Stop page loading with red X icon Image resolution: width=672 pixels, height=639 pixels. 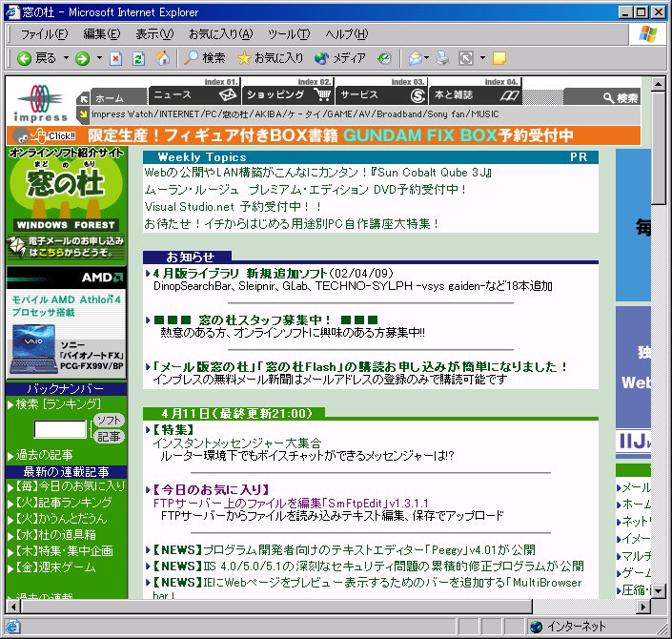pos(115,58)
